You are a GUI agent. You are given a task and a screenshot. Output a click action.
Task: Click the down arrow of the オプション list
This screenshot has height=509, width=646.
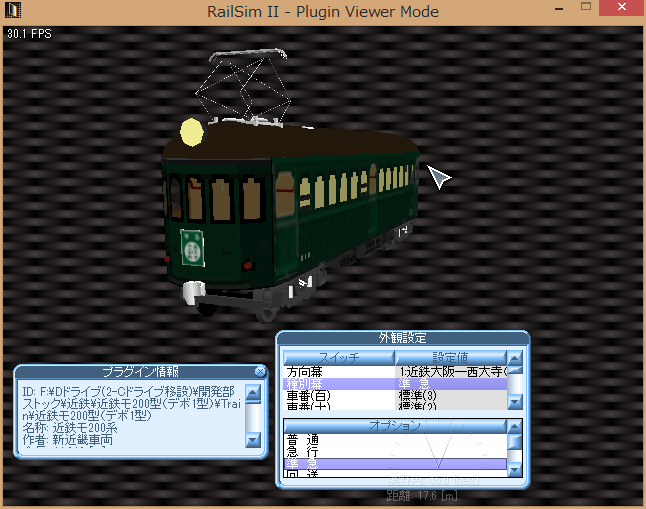tap(515, 469)
